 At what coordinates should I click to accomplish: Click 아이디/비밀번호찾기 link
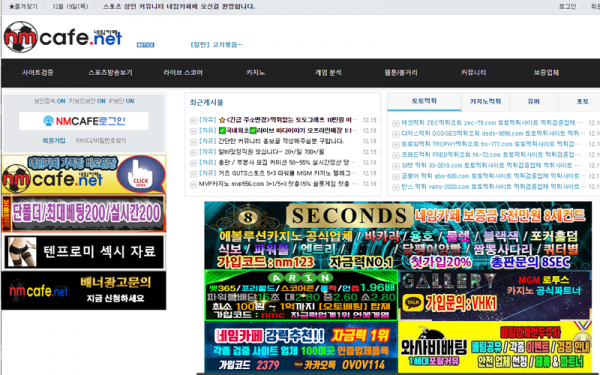point(101,141)
